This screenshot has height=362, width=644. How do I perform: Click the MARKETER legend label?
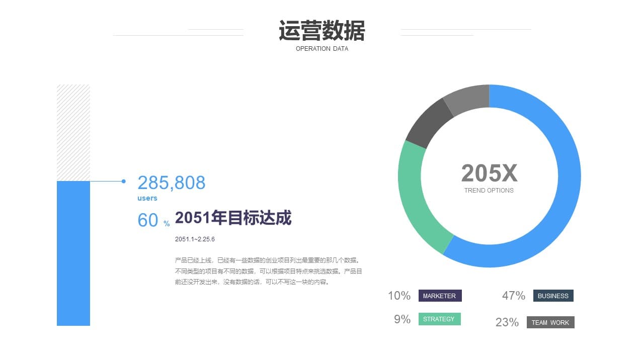point(440,296)
